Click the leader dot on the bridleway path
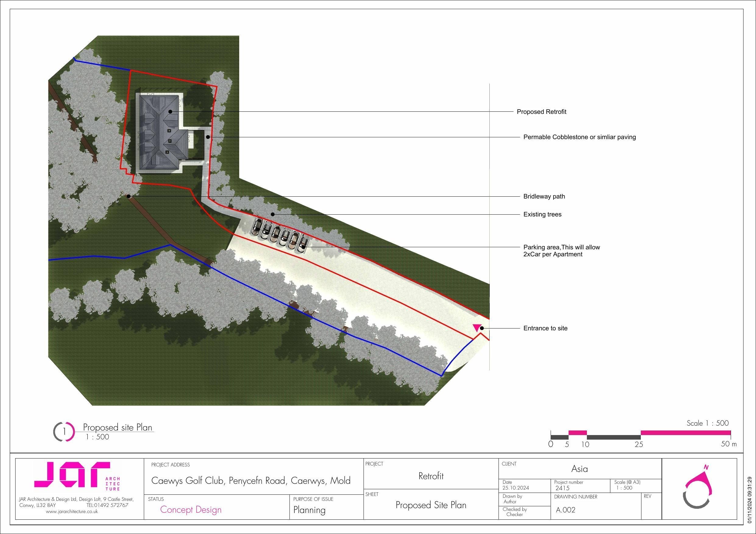 (x=129, y=196)
